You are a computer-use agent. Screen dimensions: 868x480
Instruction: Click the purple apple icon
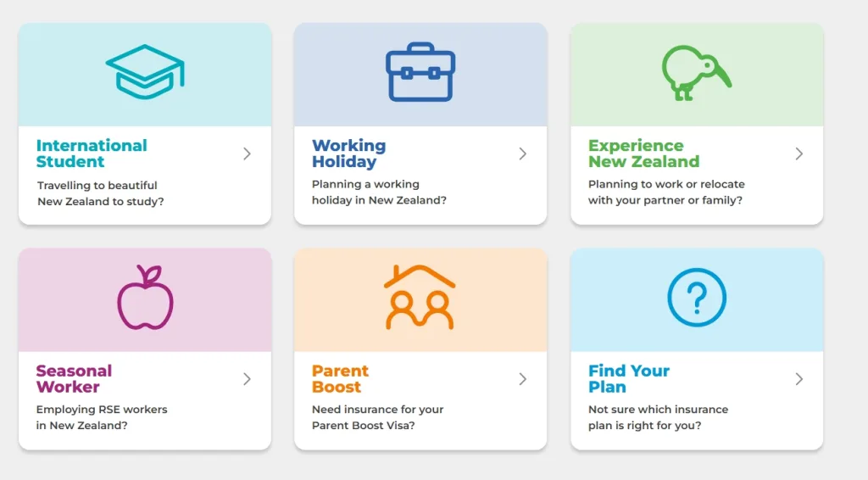click(145, 298)
